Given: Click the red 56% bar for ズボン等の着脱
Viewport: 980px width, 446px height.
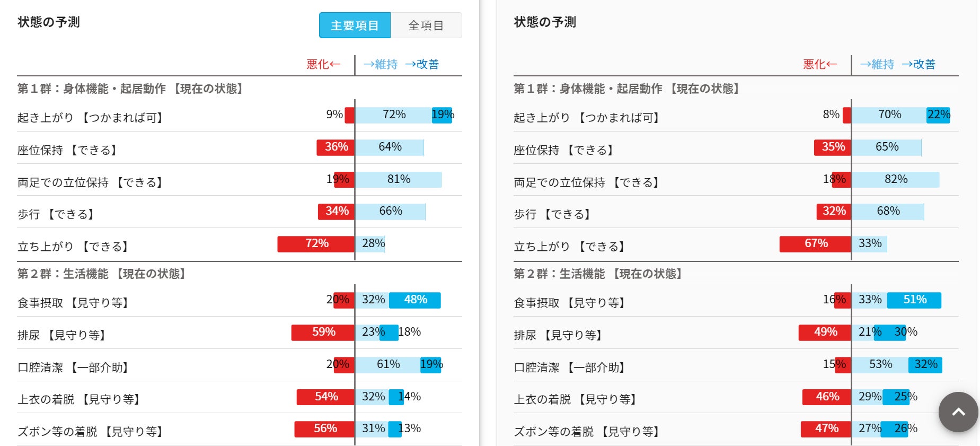Looking at the screenshot, I should [x=324, y=429].
